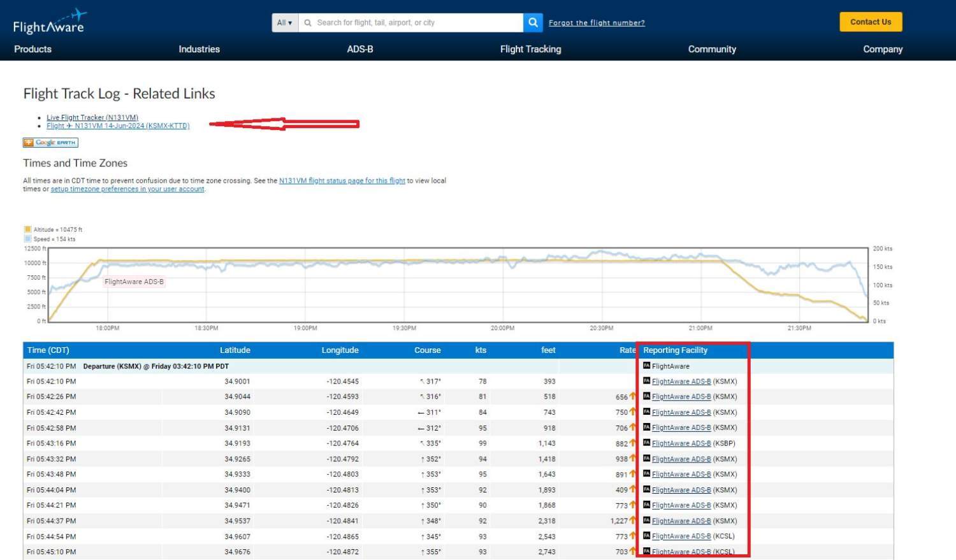
Task: Click setup timezone preferences link
Action: point(127,189)
